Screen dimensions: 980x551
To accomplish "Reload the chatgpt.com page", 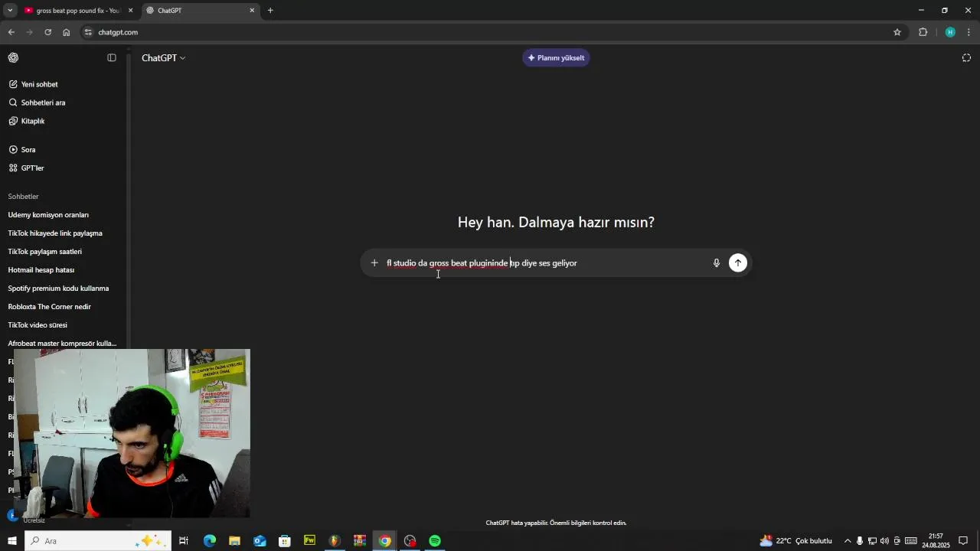I will click(47, 32).
